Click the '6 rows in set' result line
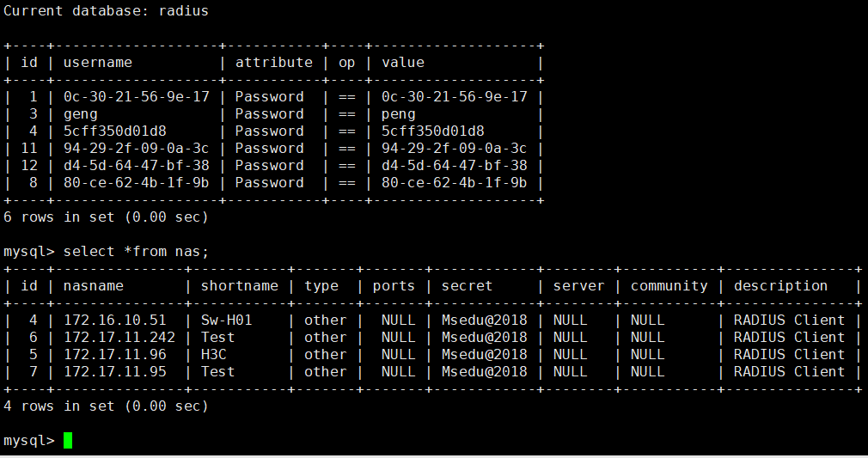Viewport: 868px width, 458px height. 106,217
